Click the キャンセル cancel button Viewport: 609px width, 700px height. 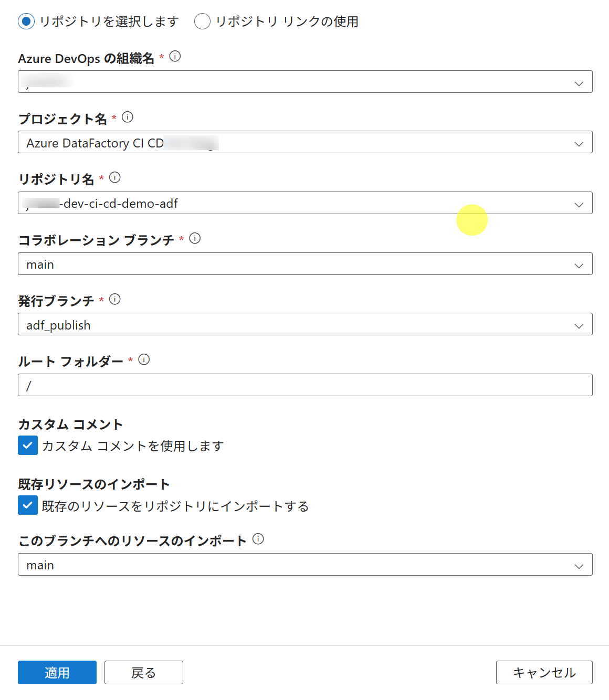pyautogui.click(x=544, y=673)
